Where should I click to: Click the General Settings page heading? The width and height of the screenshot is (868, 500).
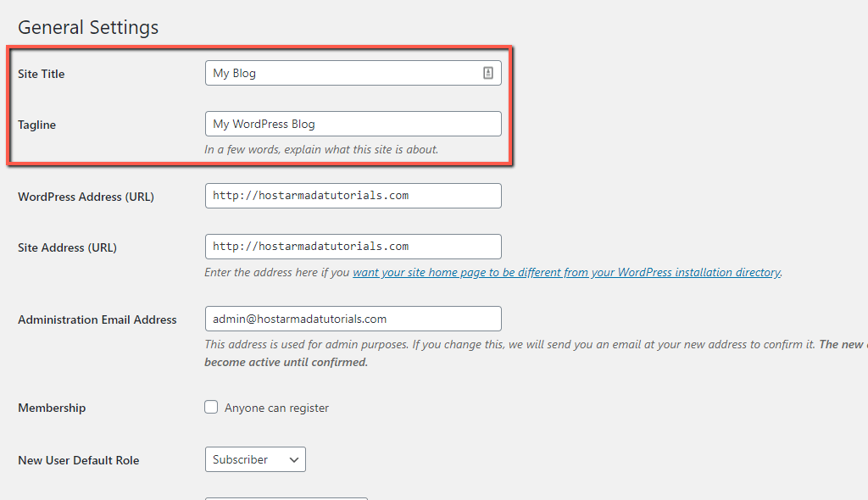pos(87,27)
